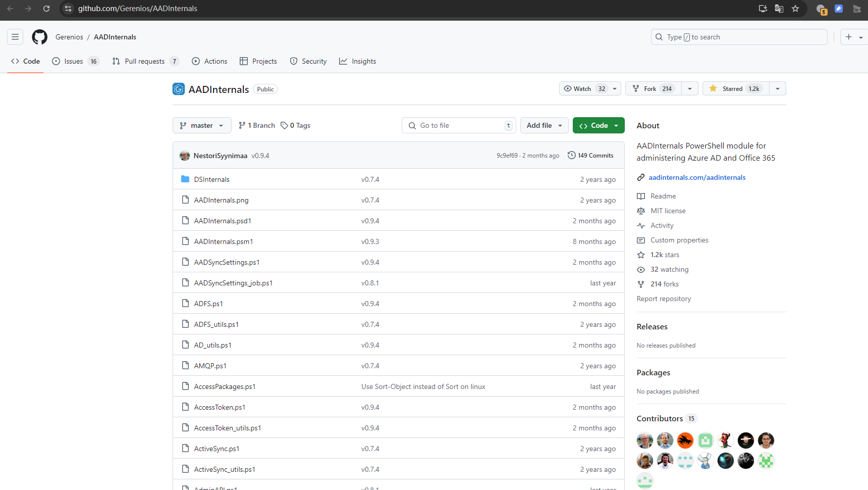Click the fork icon next to 214 forks

(641, 284)
